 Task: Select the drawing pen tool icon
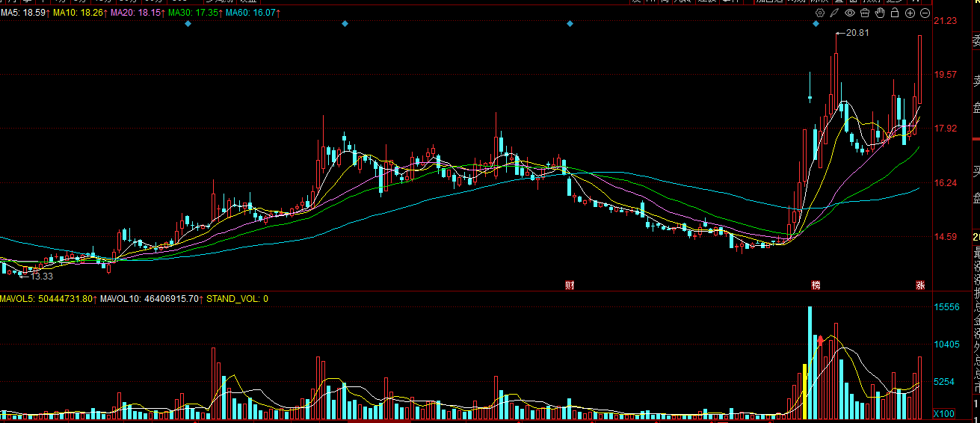(834, 13)
